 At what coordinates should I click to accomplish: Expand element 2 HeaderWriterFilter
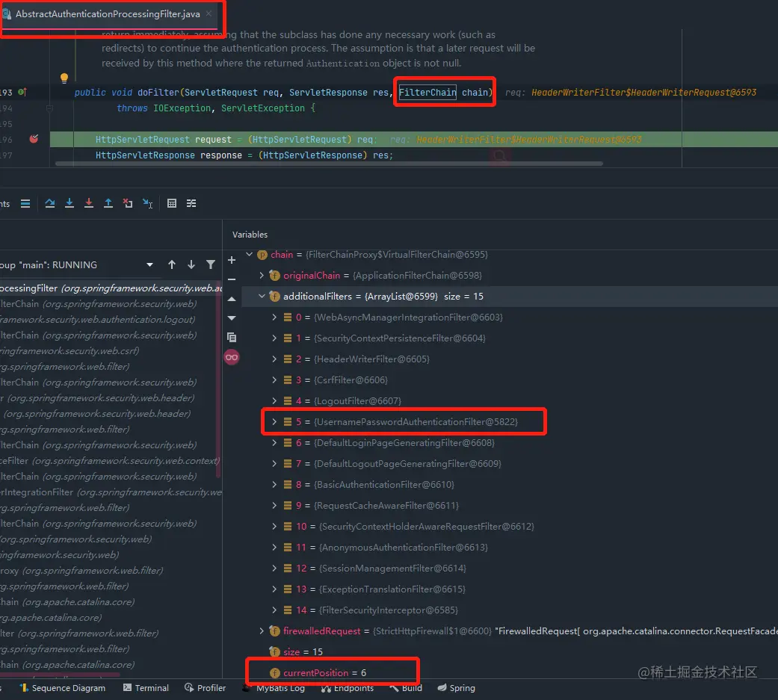(x=274, y=359)
